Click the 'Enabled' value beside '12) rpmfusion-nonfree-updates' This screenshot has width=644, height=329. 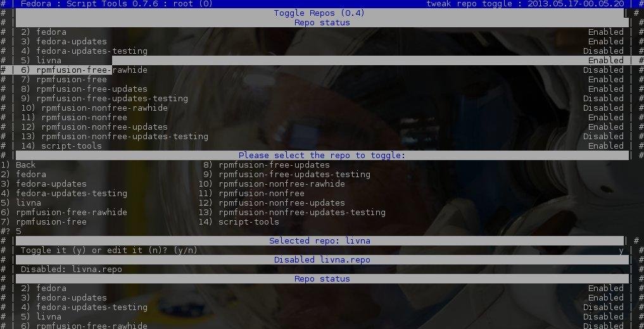pyautogui.click(x=606, y=127)
